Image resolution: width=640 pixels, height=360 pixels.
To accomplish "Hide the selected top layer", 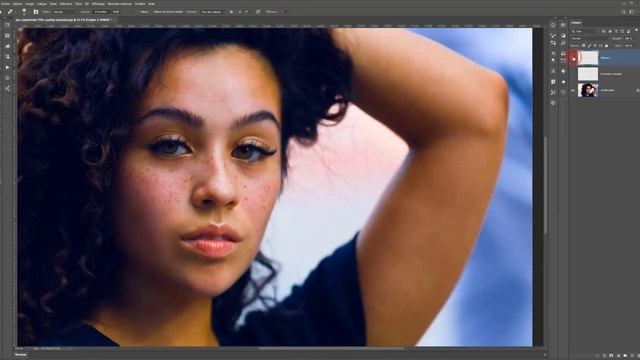I will (574, 59).
